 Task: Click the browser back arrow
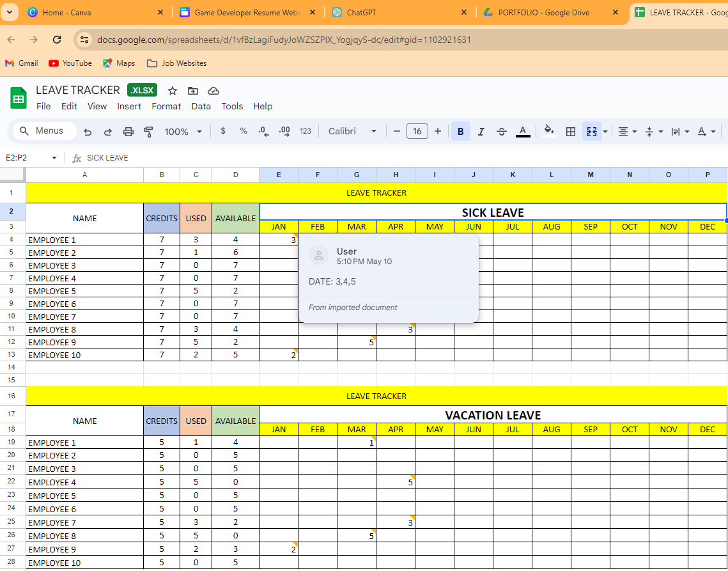pos(11,40)
